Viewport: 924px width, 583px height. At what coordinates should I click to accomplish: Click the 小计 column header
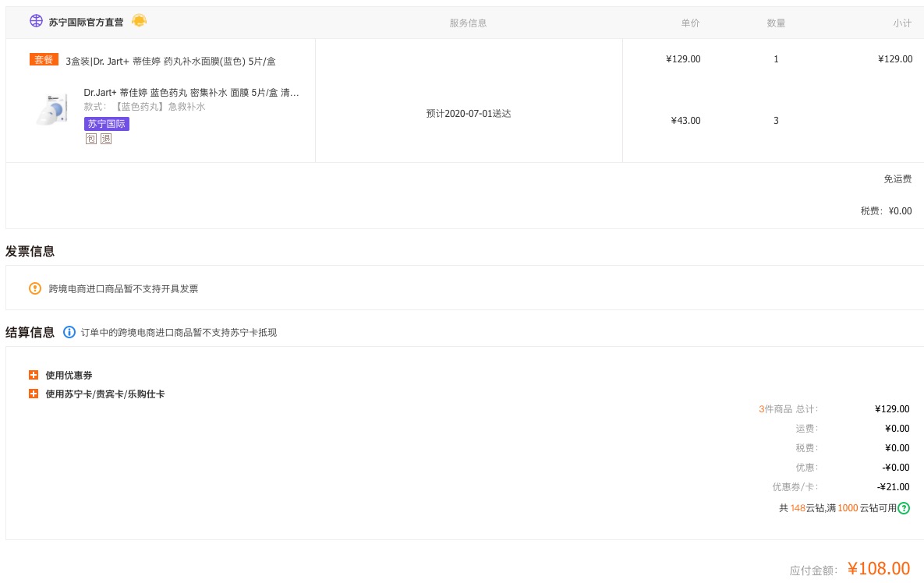902,23
